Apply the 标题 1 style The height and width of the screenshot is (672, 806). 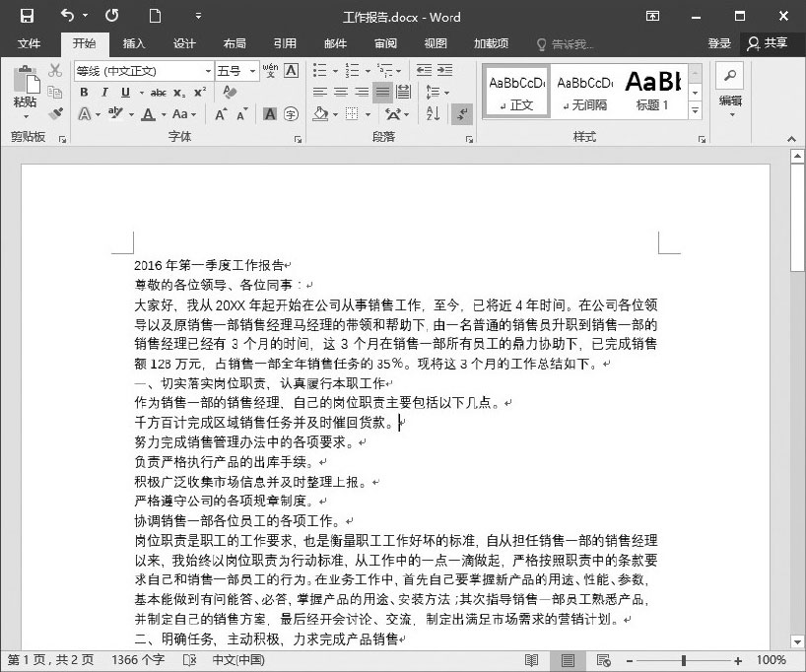(x=652, y=91)
